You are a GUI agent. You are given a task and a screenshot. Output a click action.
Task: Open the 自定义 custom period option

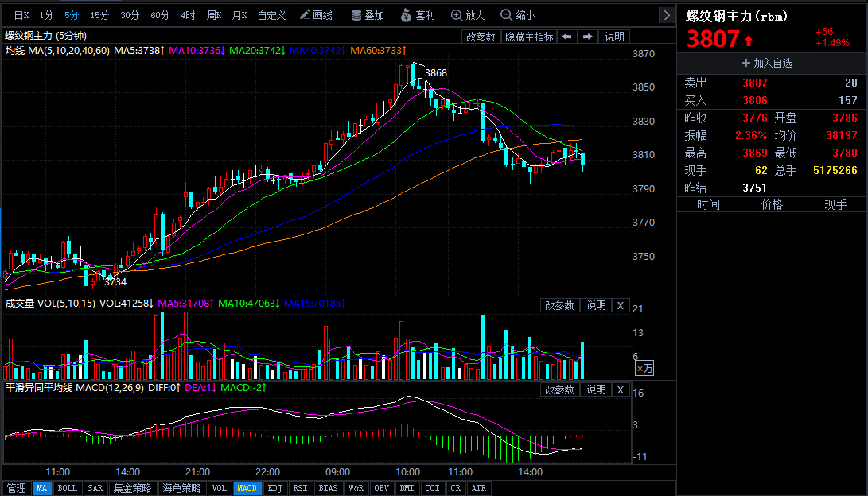pos(271,15)
